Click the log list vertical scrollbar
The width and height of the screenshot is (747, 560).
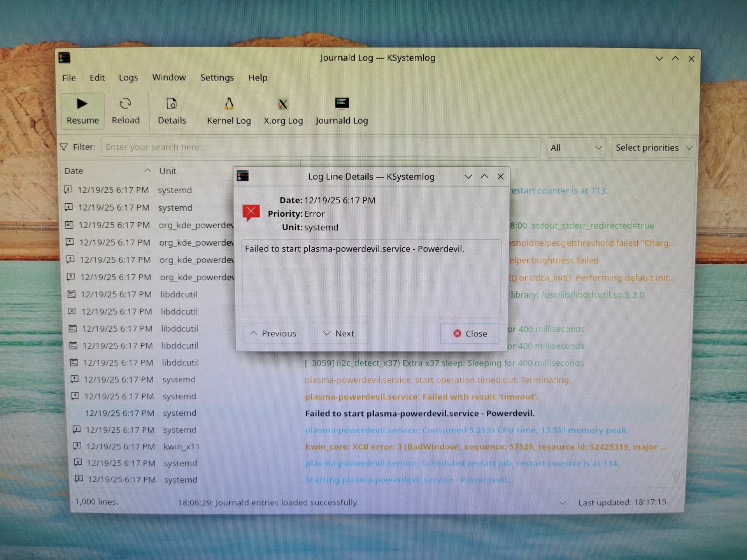(x=677, y=477)
